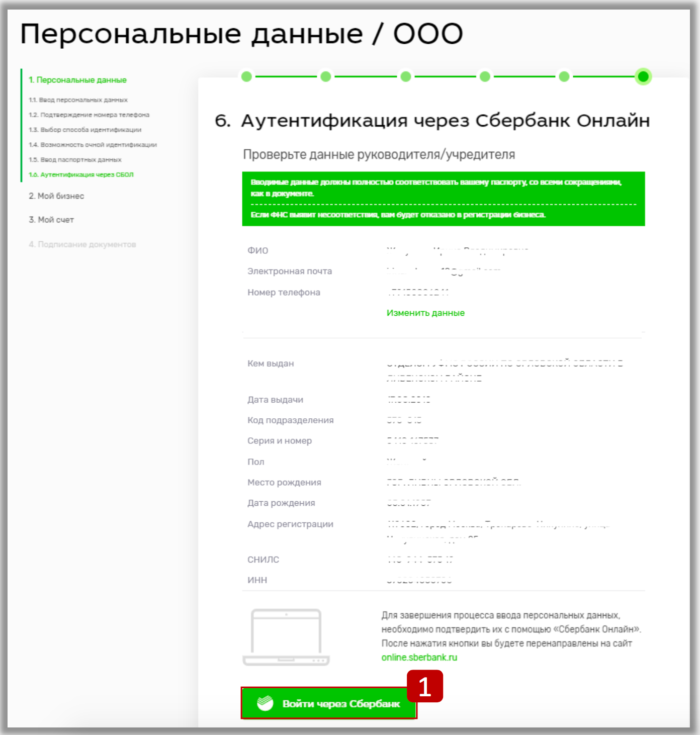
Task: Open the online.sberbank.ru link
Action: pyautogui.click(x=419, y=658)
